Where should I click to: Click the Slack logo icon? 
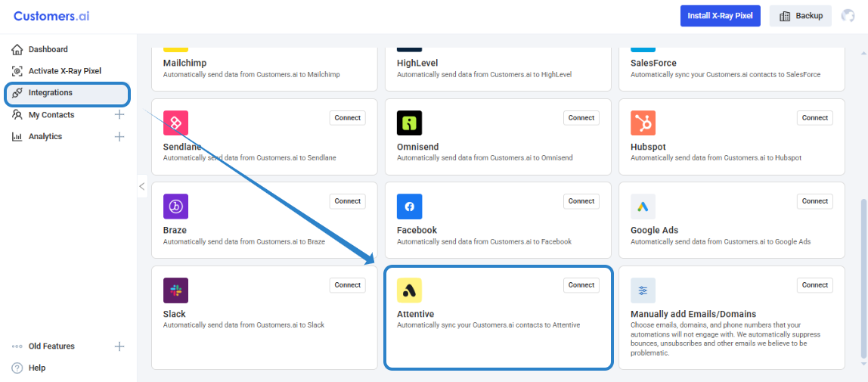175,290
